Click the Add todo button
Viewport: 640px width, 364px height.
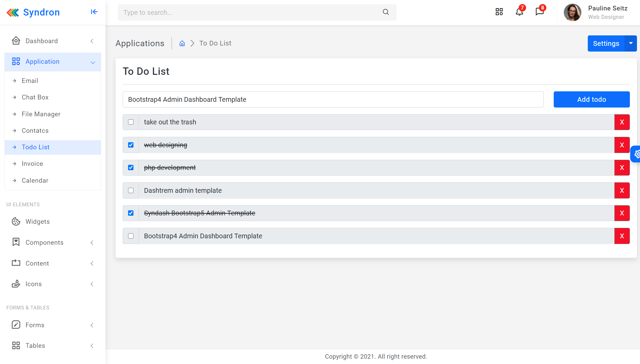coord(591,99)
